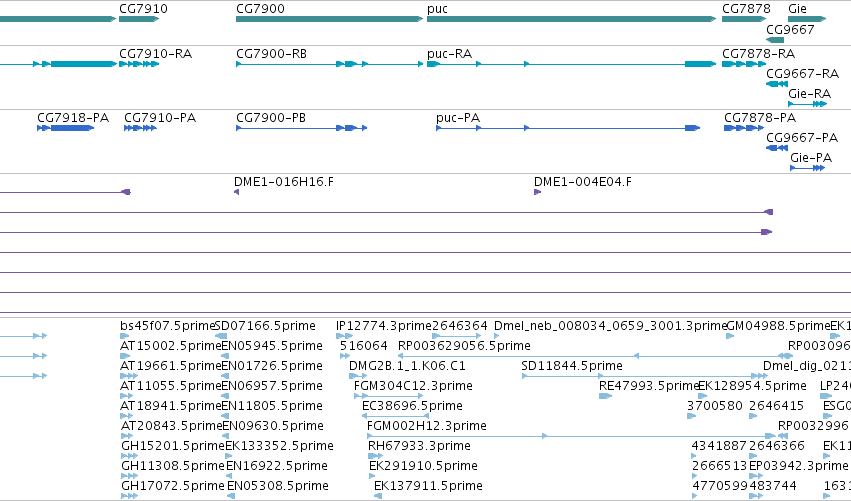Click the 2646366 feature label
Viewport: 851px width, 501px height.
point(776,446)
